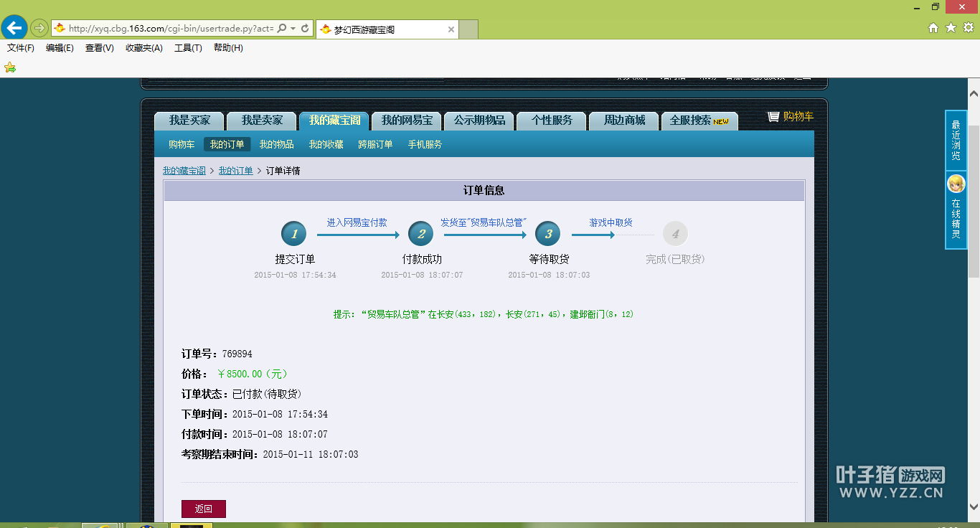Open the 最近浏览 side panel

tap(956, 140)
